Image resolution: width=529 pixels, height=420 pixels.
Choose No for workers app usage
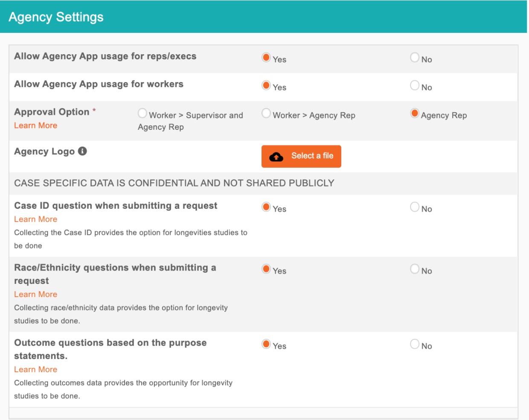point(415,85)
